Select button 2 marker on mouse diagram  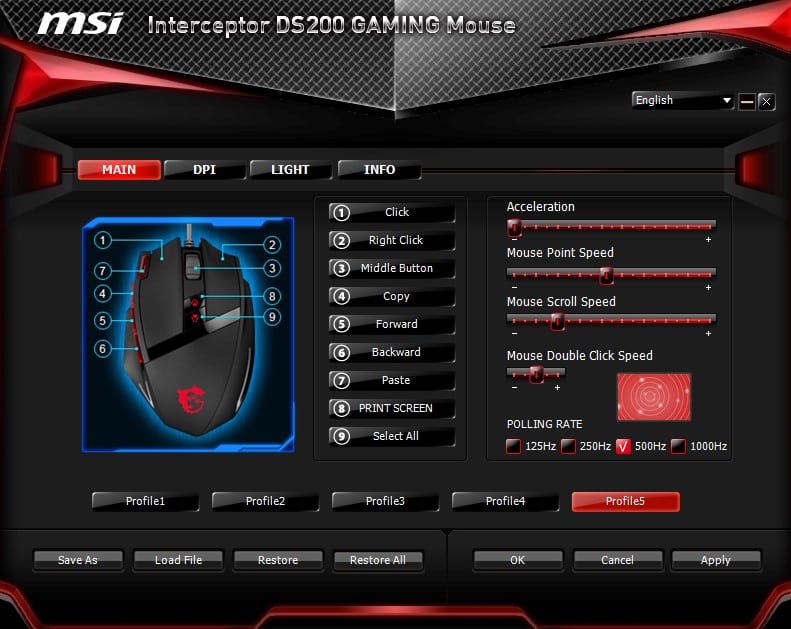[272, 245]
